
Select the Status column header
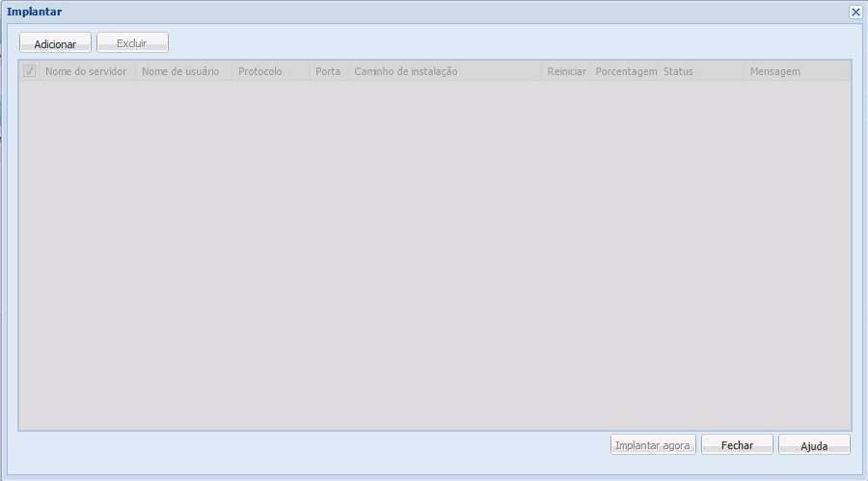tap(701, 71)
